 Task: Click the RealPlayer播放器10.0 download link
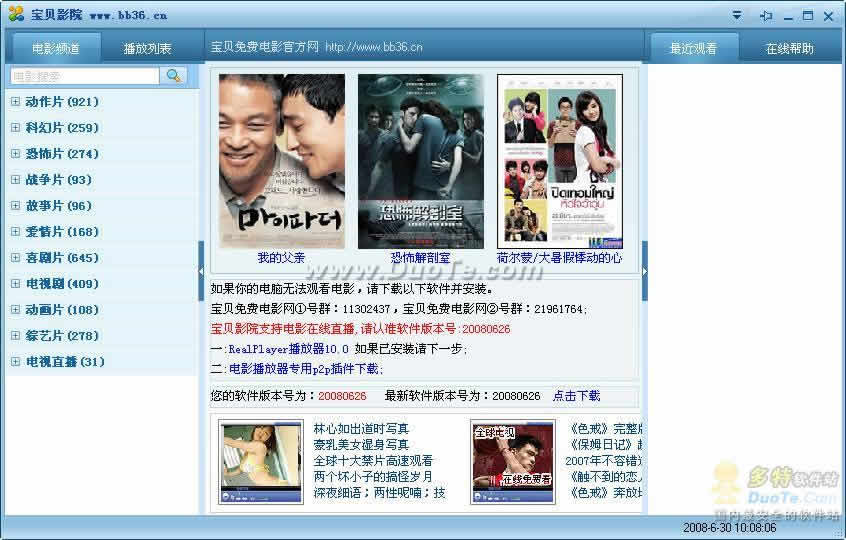pyautogui.click(x=289, y=349)
